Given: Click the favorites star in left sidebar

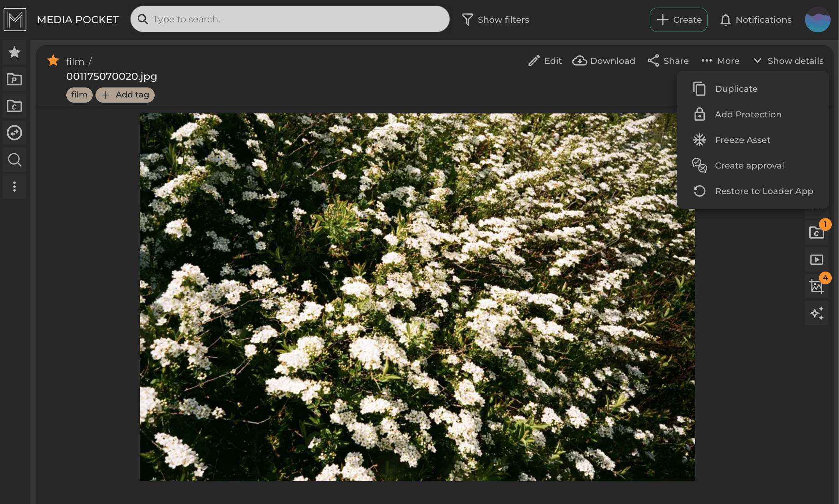Looking at the screenshot, I should point(14,52).
